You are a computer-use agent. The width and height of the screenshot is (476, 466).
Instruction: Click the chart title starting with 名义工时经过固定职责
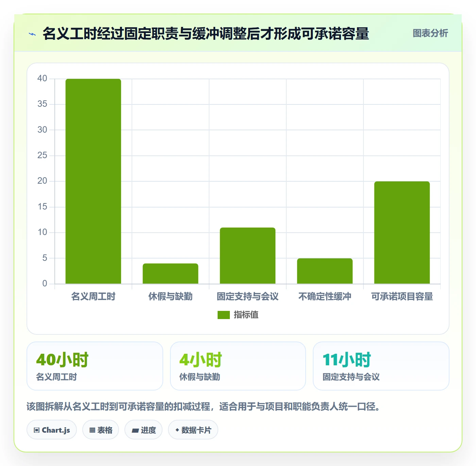[206, 34]
